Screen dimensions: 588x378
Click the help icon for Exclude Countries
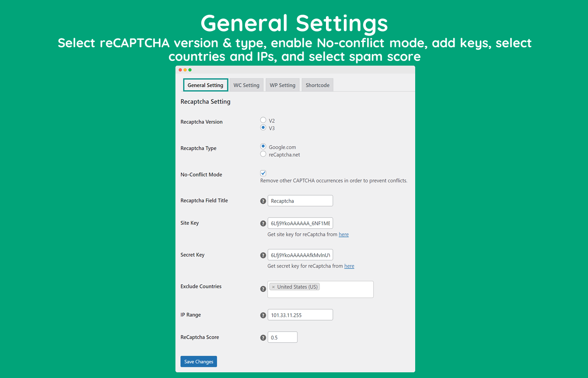pos(263,289)
